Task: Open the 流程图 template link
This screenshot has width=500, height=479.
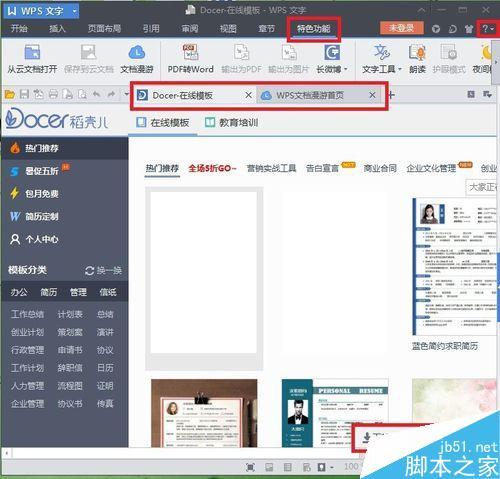Action: click(70, 386)
